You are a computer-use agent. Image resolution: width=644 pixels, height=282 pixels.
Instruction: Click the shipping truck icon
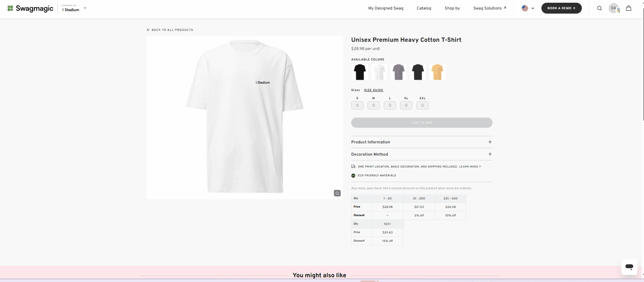click(x=353, y=166)
